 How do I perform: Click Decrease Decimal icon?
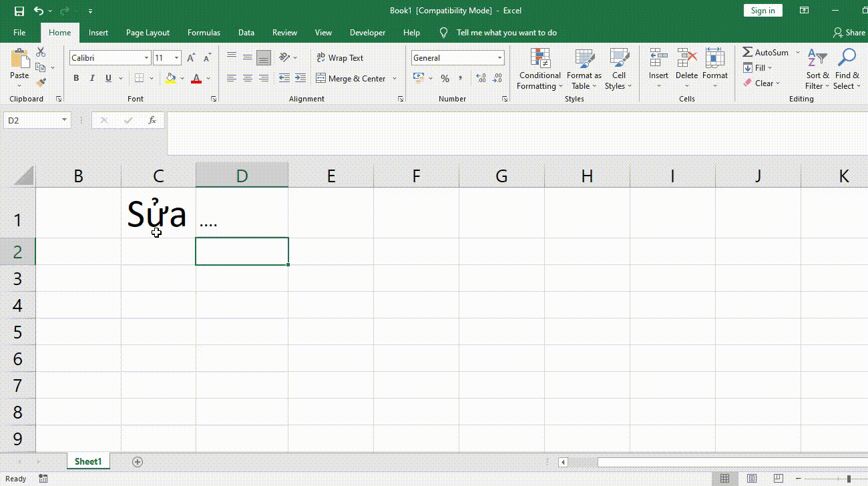pyautogui.click(x=497, y=78)
